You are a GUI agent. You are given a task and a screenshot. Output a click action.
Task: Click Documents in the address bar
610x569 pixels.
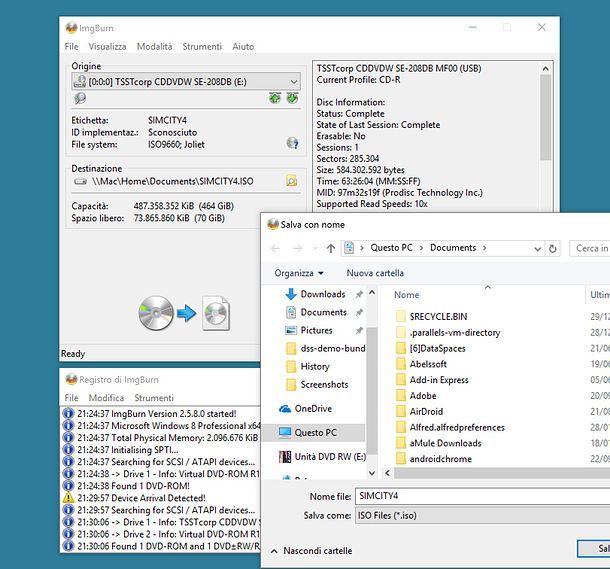pos(453,248)
